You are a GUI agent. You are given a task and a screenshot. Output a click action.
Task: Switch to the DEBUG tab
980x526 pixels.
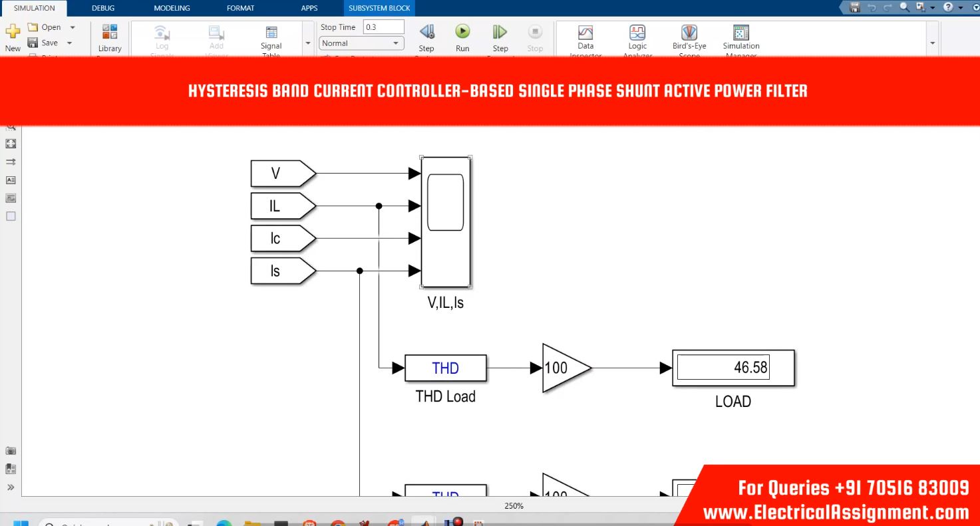103,8
